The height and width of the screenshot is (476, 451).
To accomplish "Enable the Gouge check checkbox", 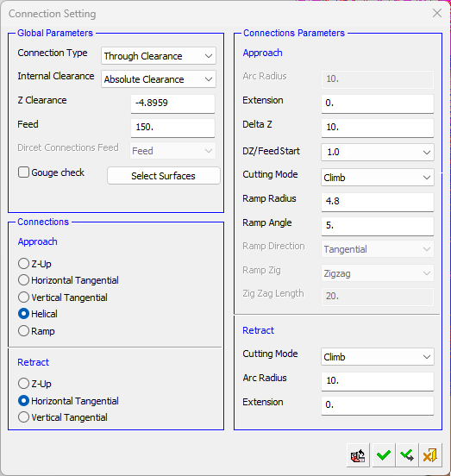I will click(23, 172).
